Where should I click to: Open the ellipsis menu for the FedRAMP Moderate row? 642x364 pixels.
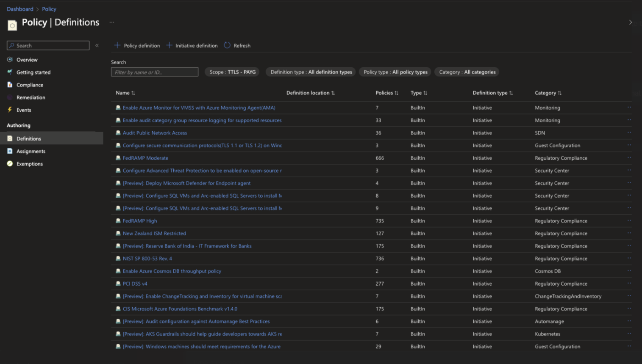pos(629,157)
